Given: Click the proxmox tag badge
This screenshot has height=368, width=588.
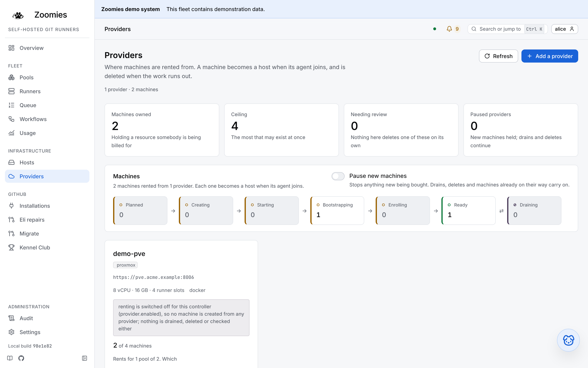Looking at the screenshot, I should (x=125, y=265).
